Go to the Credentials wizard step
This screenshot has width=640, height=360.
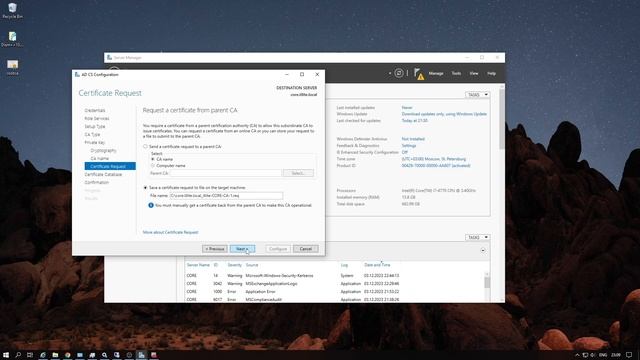pos(95,111)
